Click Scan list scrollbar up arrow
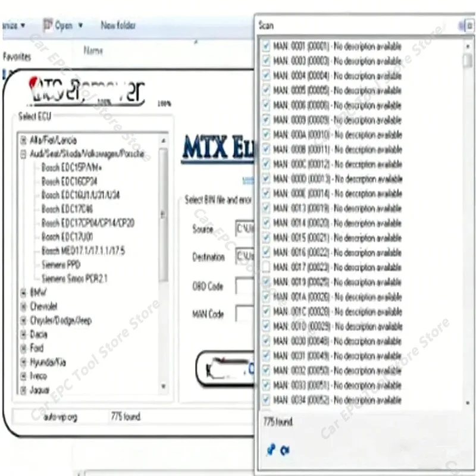The height and width of the screenshot is (476, 476). (x=468, y=46)
